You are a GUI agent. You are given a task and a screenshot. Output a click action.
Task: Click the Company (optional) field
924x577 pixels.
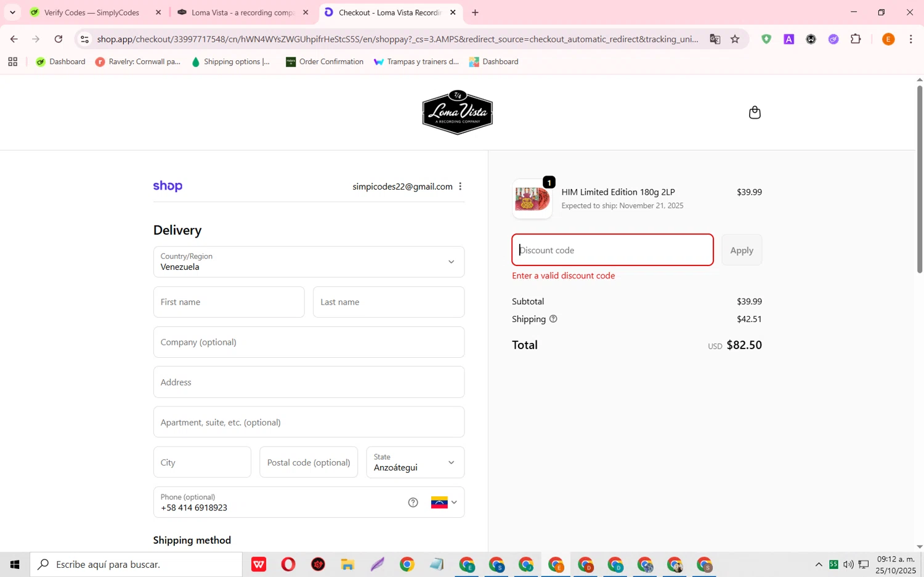point(309,342)
